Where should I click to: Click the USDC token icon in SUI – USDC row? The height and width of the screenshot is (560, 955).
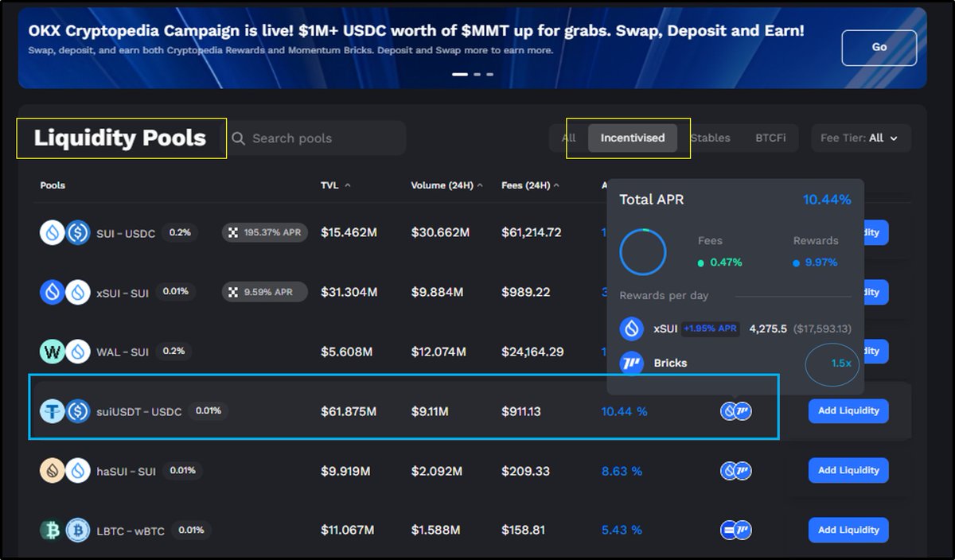point(77,232)
